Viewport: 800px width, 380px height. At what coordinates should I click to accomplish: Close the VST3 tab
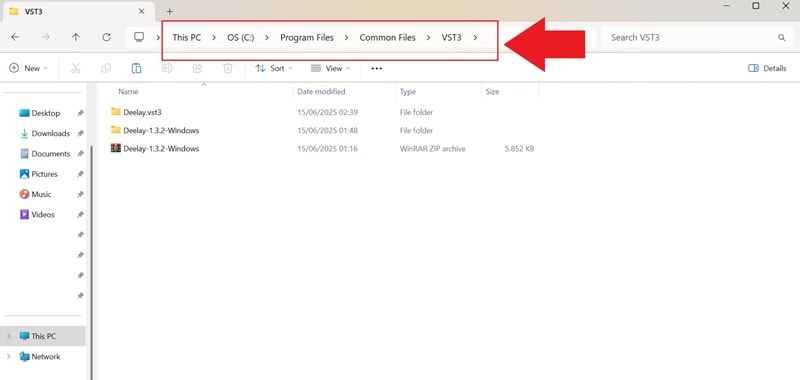coord(141,11)
